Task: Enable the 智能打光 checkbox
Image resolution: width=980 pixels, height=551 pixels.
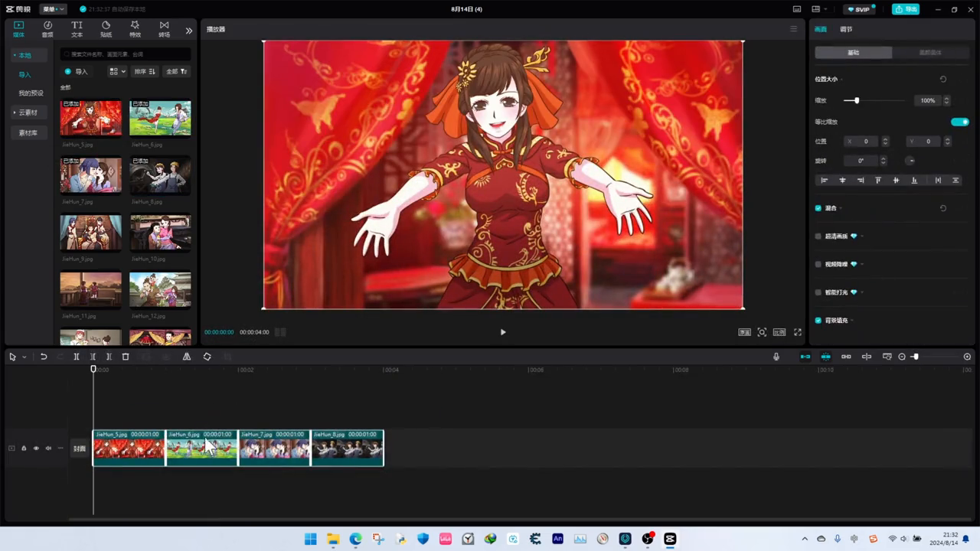Action: [x=818, y=292]
